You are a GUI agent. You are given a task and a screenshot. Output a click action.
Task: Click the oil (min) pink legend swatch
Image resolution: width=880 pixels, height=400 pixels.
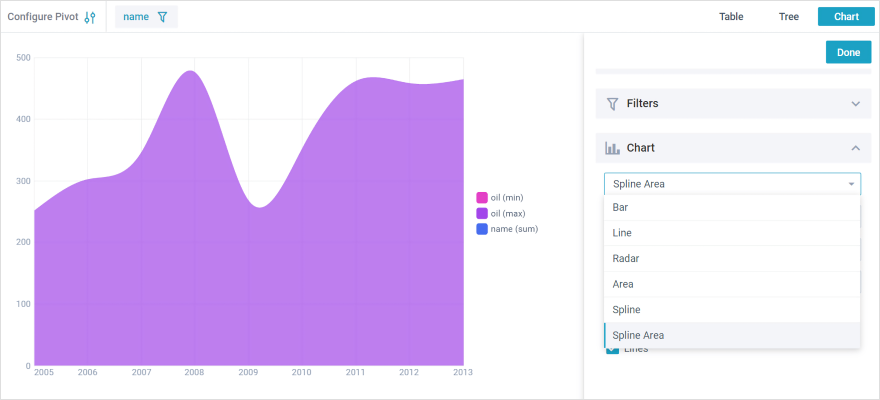click(x=482, y=197)
